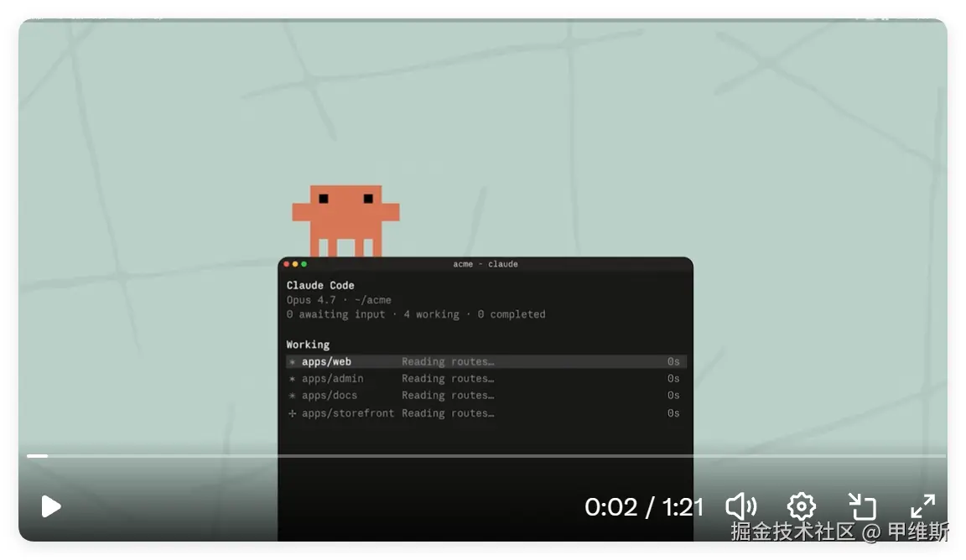The image size is (966, 560).
Task: Select the apps/docs row
Action: (486, 396)
